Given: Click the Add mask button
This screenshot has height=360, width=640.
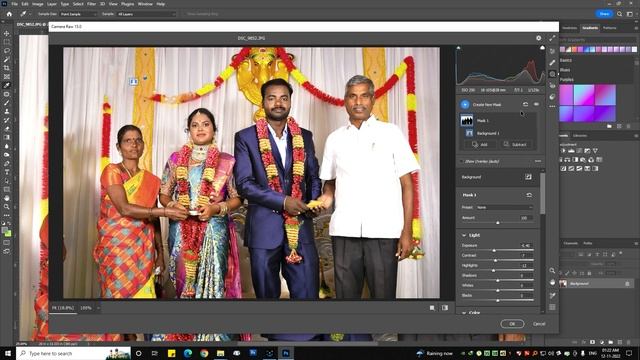Looking at the screenshot, I should coord(480,144).
